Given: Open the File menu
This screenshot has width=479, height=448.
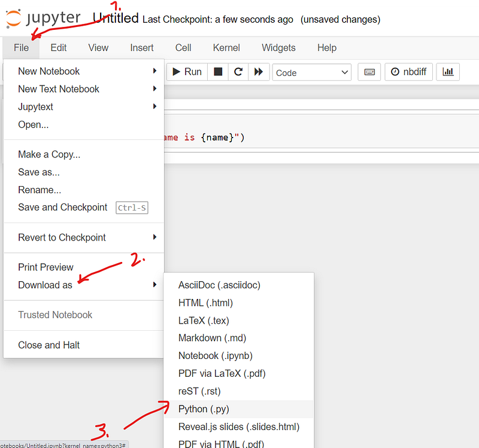Looking at the screenshot, I should [x=22, y=48].
